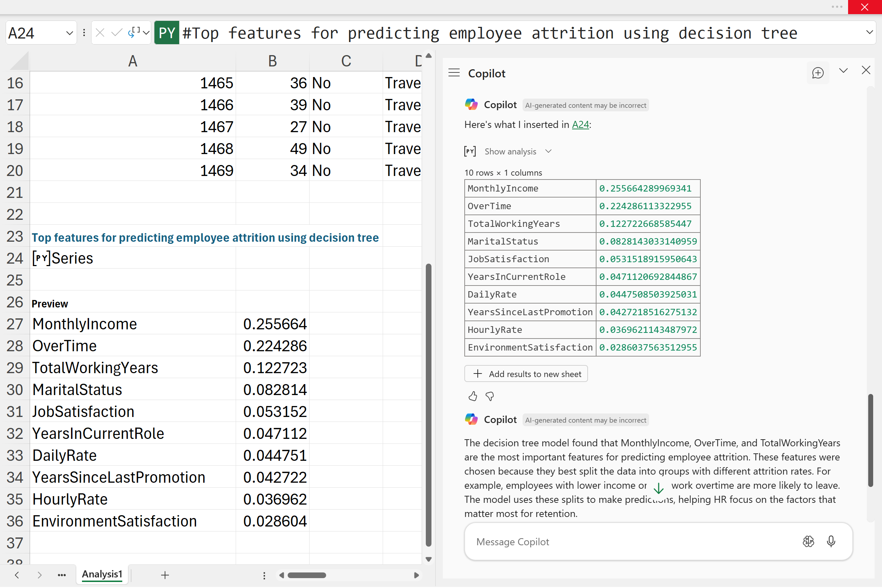The image size is (882, 588).
Task: Click the horizontal scrollbar thumb
Action: [x=307, y=576]
